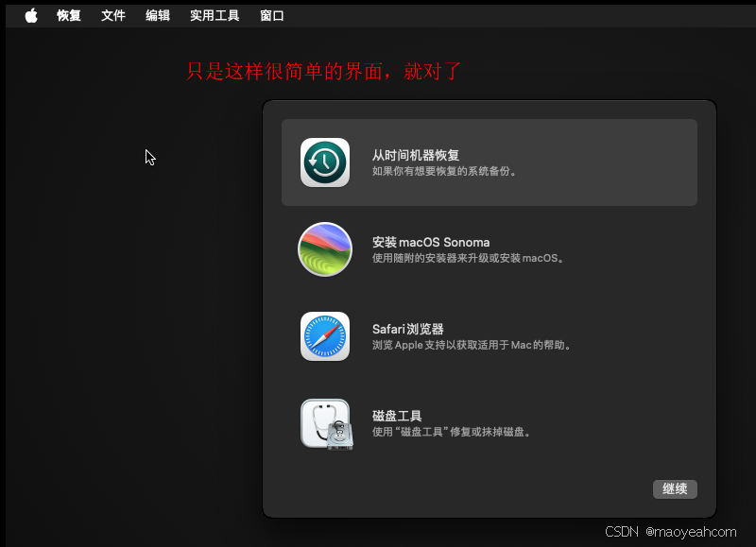Open the Apple menu
Image resolution: width=756 pixels, height=547 pixels.
pos(29,15)
